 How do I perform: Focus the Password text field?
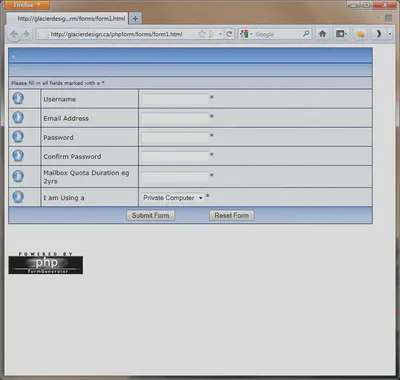[175, 137]
